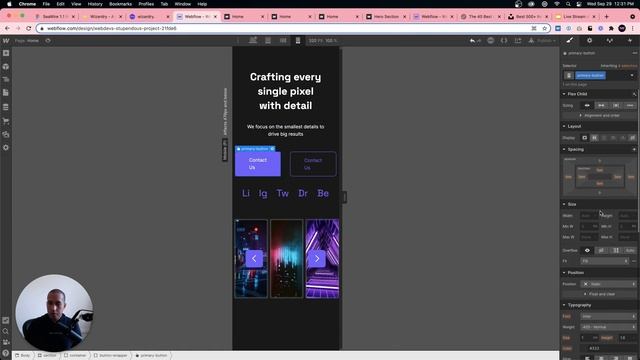Open the site Settings gear in left sidebar
This screenshot has height=360, width=640.
click(x=6, y=147)
